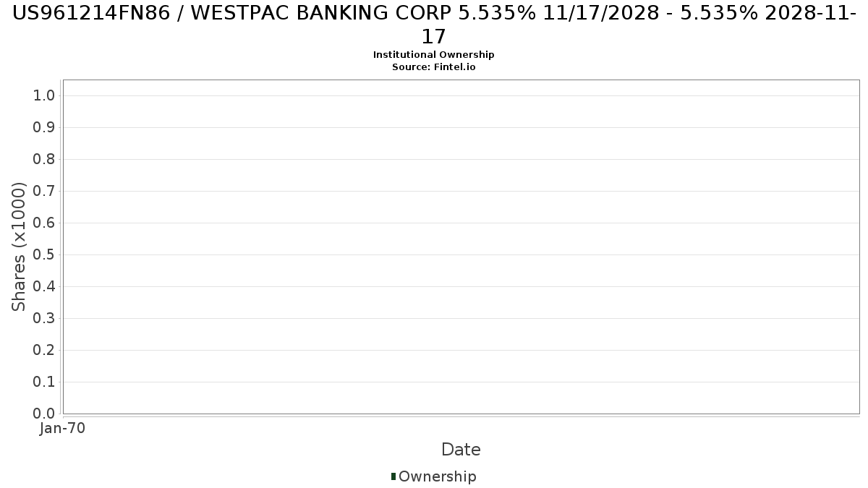Click the 0.6 y-axis tick label

pyautogui.click(x=44, y=223)
